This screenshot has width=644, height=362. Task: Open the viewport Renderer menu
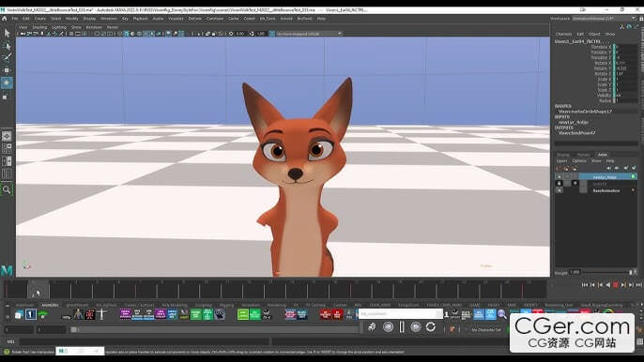click(94, 27)
